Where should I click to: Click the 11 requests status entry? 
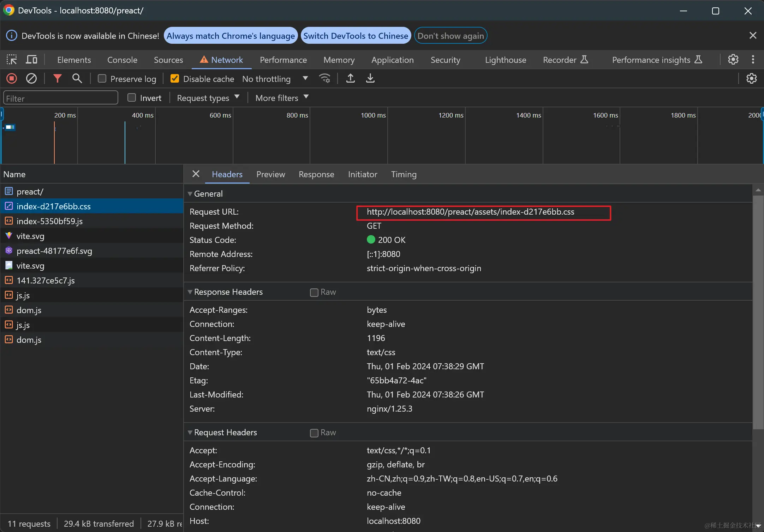[x=29, y=524]
